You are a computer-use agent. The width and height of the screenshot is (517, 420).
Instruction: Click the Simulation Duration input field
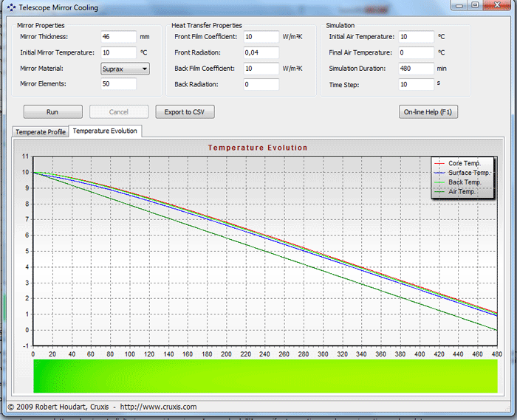(x=416, y=69)
